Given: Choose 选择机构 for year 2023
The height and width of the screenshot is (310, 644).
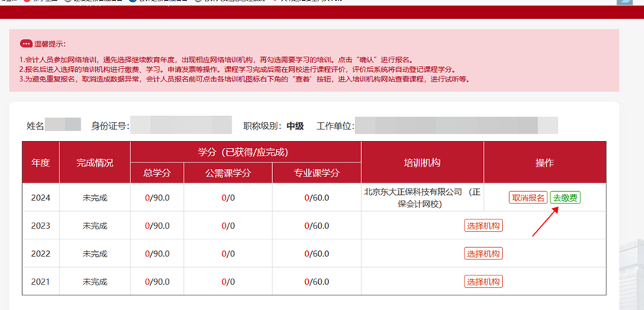Looking at the screenshot, I should point(483,226).
